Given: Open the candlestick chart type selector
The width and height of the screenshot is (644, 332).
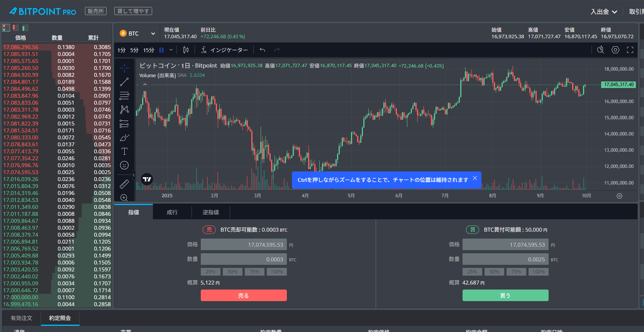Looking at the screenshot, I should tap(186, 50).
